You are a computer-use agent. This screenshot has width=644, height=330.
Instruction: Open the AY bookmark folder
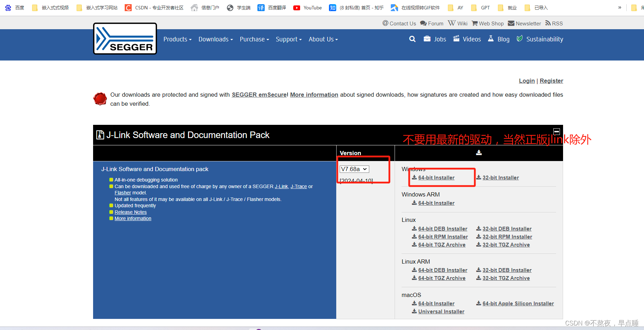[455, 8]
